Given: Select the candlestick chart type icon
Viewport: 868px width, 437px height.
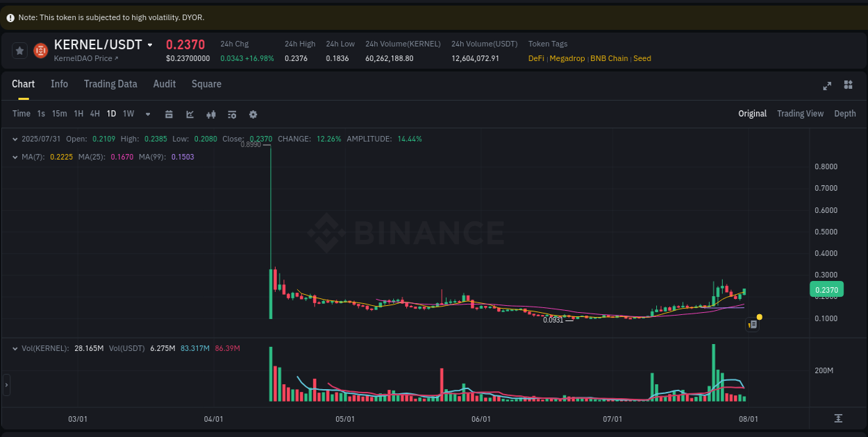Looking at the screenshot, I should [x=211, y=114].
